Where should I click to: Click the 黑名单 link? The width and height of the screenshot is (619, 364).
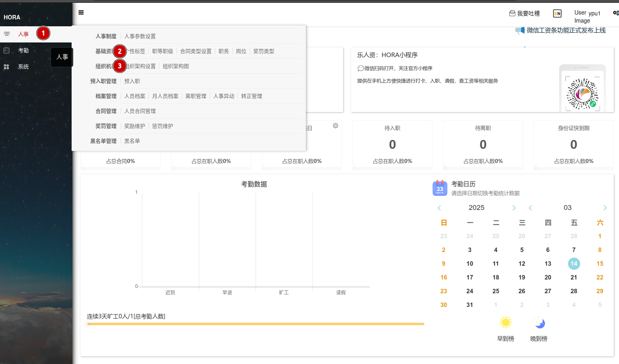pyautogui.click(x=132, y=141)
